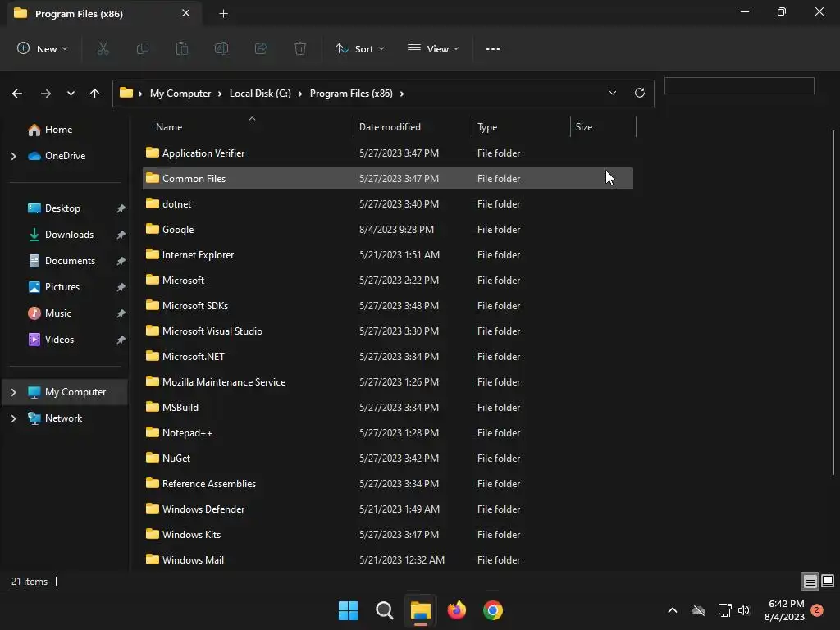Open recent locations dropdown arrow
The image size is (840, 630).
tap(71, 94)
